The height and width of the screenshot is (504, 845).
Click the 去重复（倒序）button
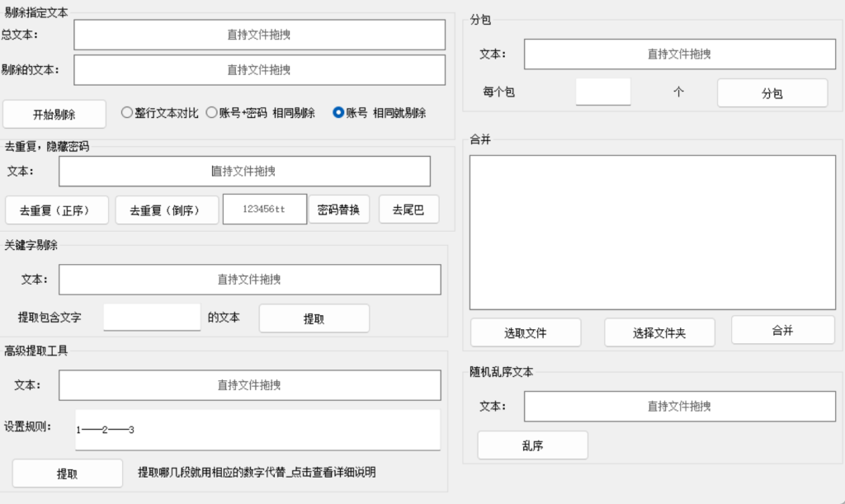[167, 210]
